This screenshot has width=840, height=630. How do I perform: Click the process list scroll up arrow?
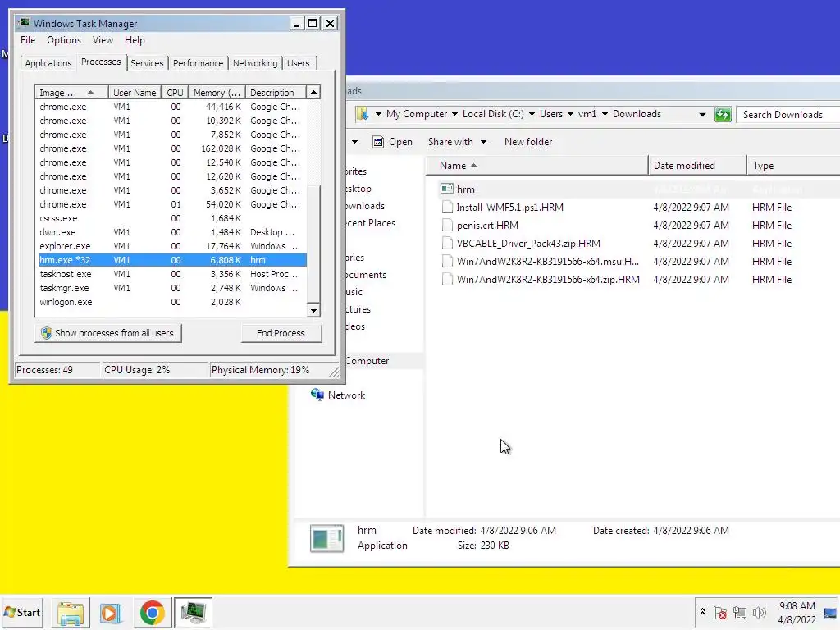[x=313, y=92]
